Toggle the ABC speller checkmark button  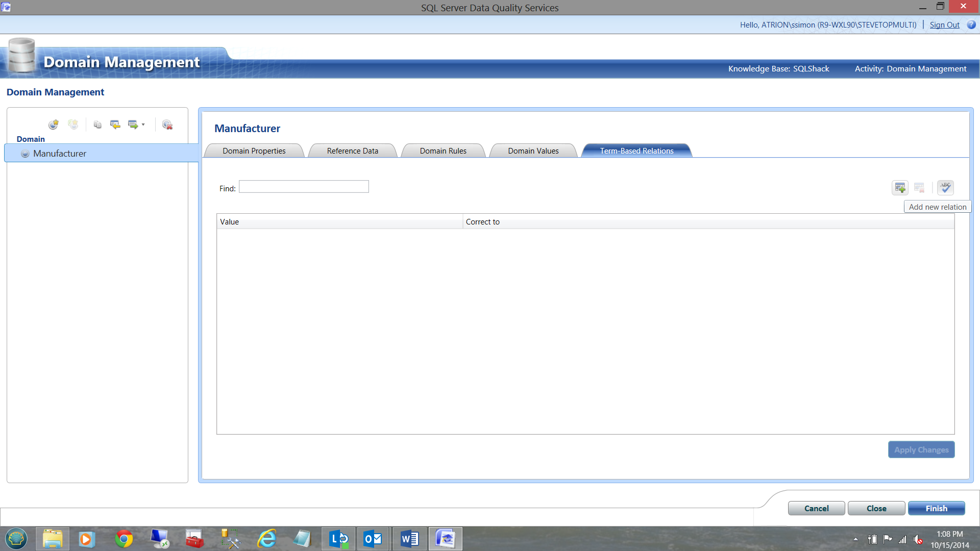[945, 188]
